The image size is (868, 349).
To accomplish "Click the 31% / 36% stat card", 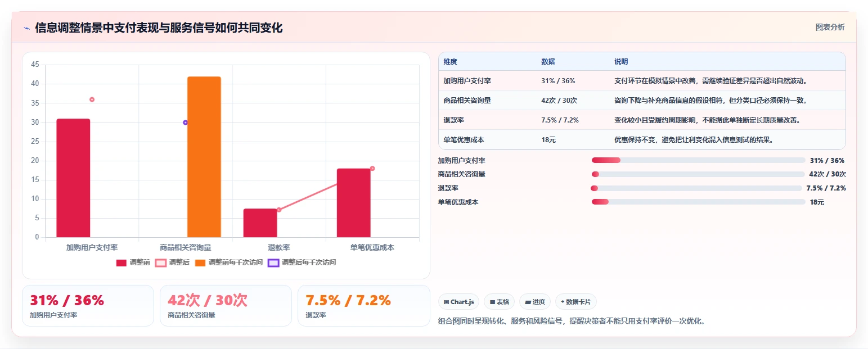I will [88, 306].
